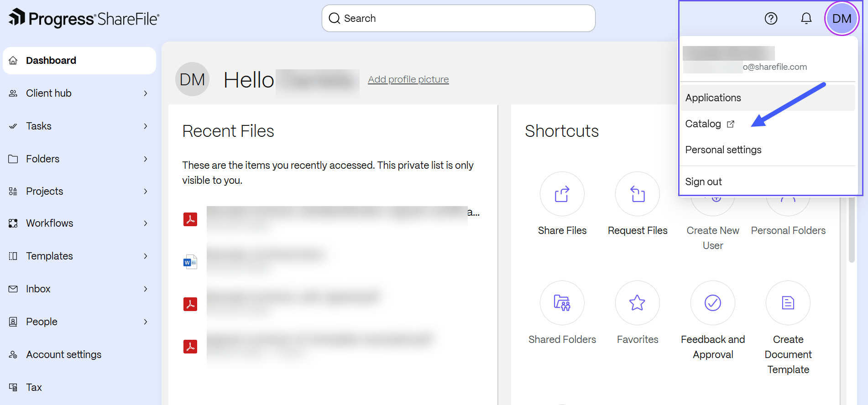
Task: Click the People sidebar icon
Action: pyautogui.click(x=13, y=322)
